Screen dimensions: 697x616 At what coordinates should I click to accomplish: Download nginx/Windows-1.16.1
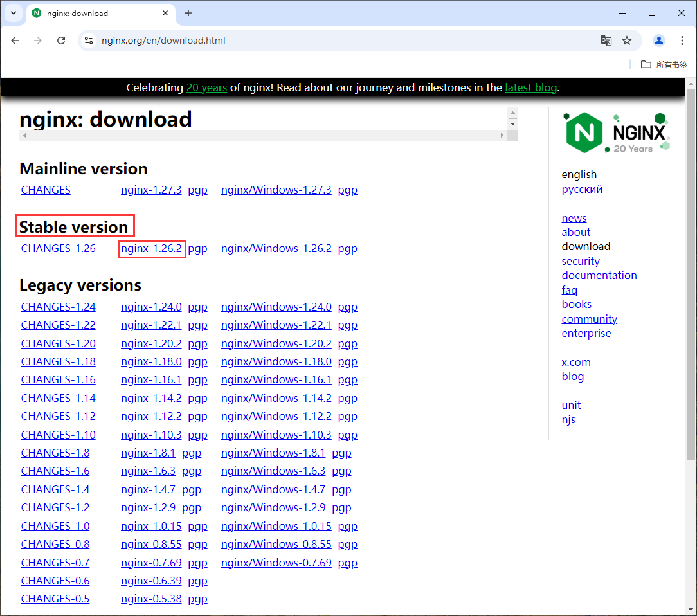(x=276, y=380)
